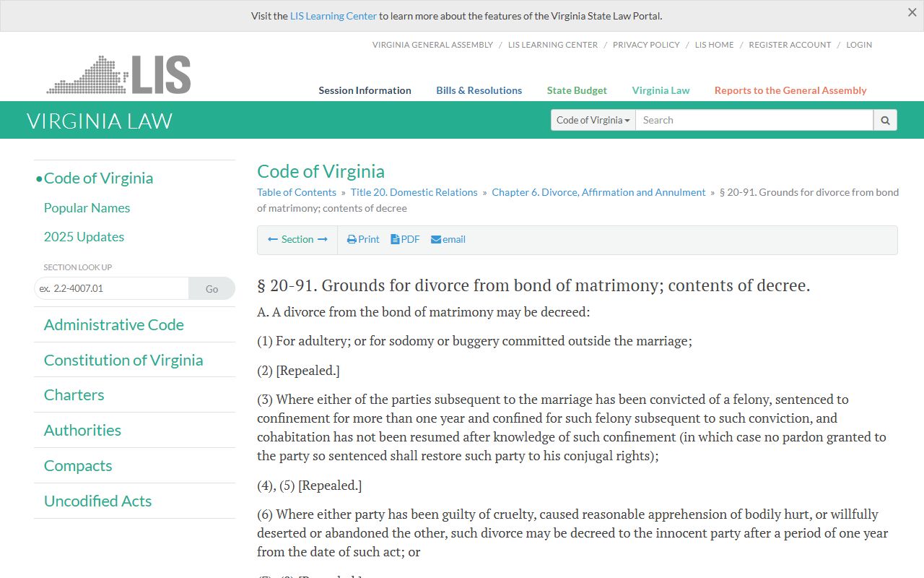Image resolution: width=924 pixels, height=578 pixels.
Task: Click the Login link
Action: tap(859, 45)
